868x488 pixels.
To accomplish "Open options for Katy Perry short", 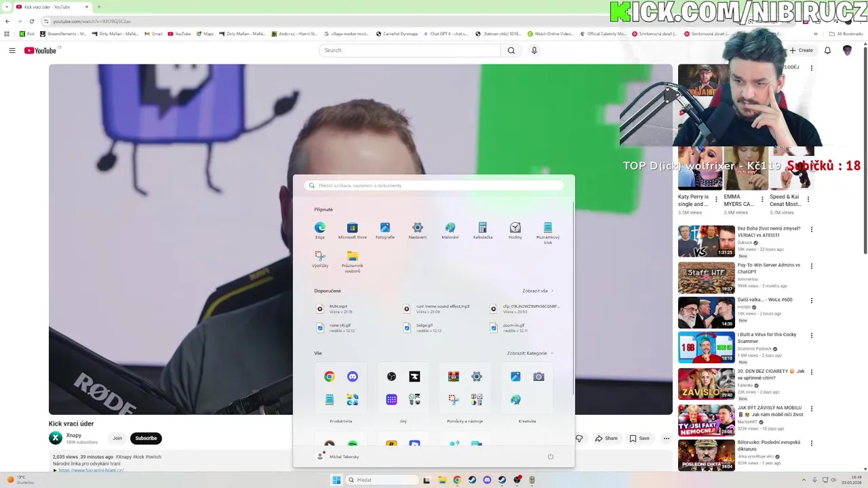I will 717,199.
